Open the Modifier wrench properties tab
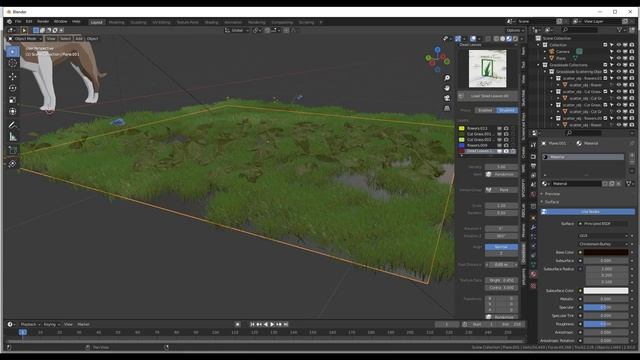640x360 pixels. tap(533, 227)
